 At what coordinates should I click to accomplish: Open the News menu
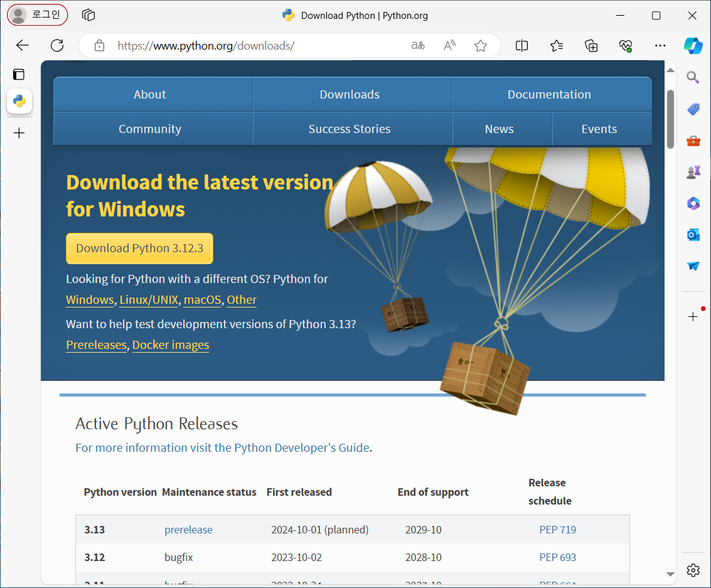click(x=503, y=129)
